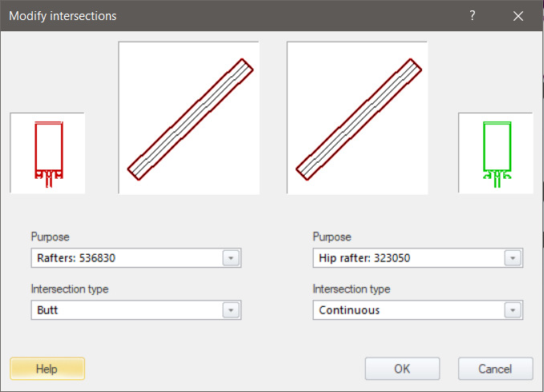Screen dimensions: 544x392
Task: Click the red rafter profile cross-section thumbnail
Action: [x=47, y=152]
